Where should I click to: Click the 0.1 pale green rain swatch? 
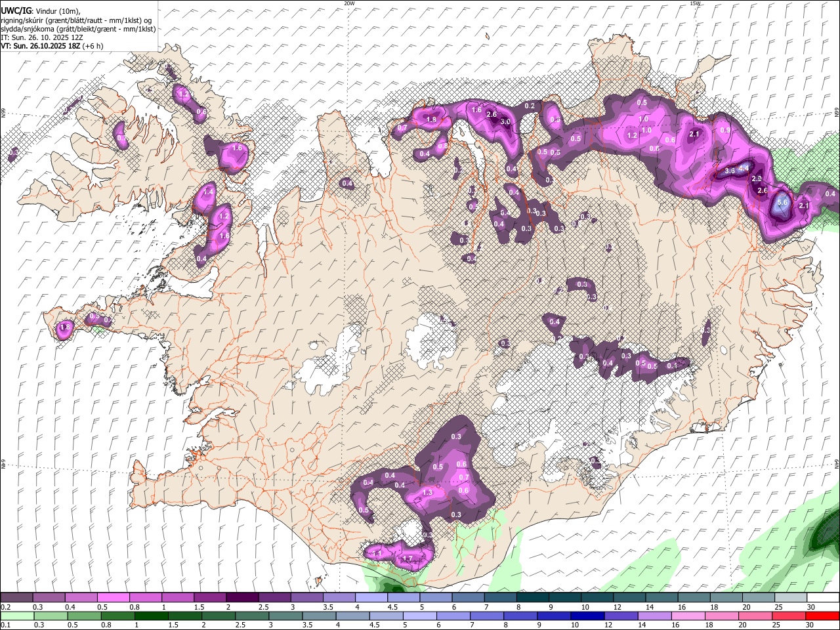[17, 616]
